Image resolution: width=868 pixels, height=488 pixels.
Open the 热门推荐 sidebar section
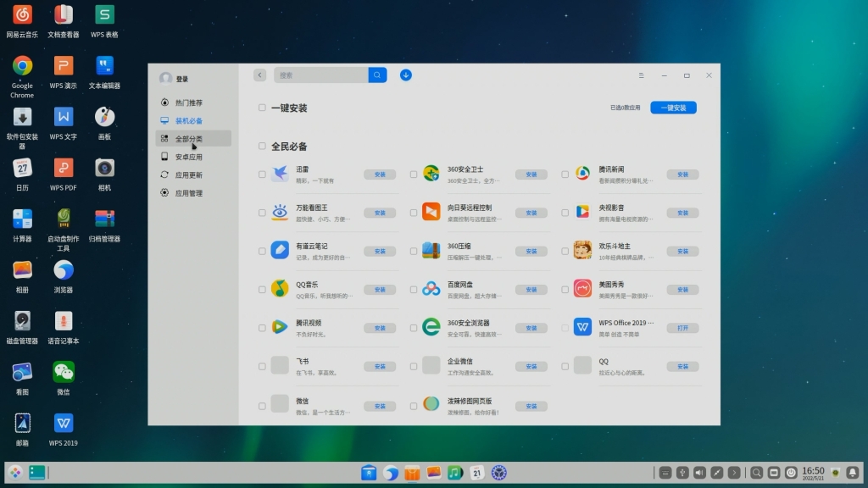pos(193,103)
